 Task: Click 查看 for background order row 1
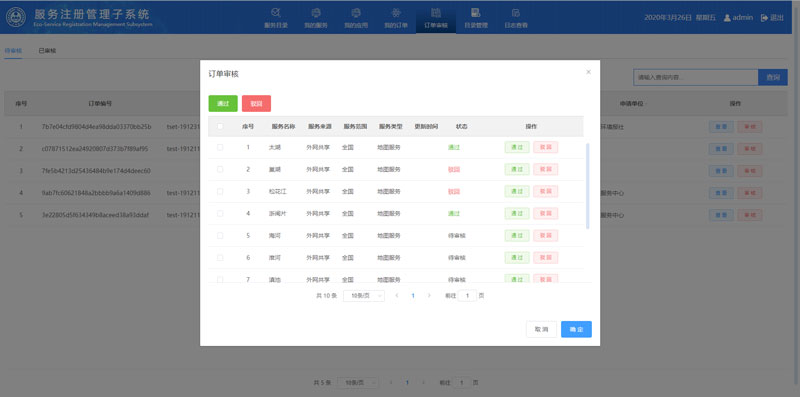(721, 127)
